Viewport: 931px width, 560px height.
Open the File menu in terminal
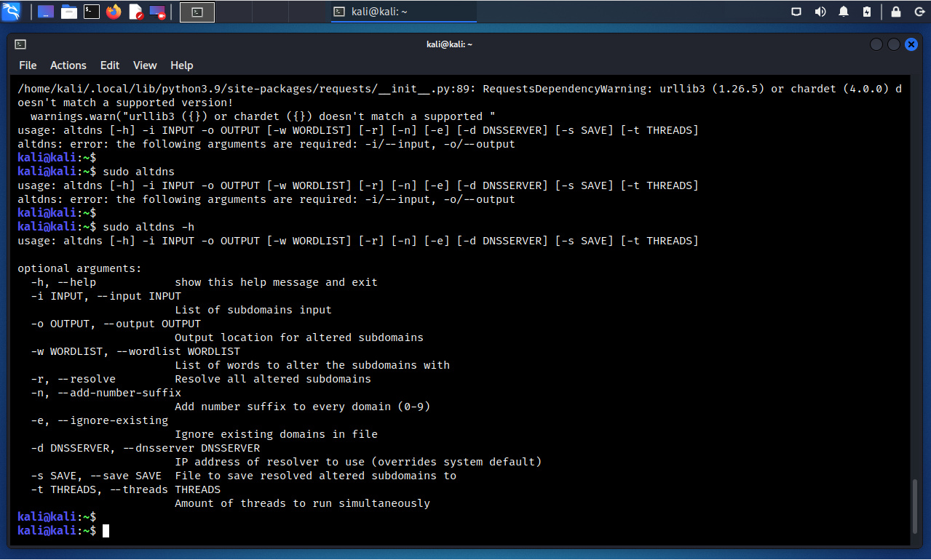pos(28,65)
